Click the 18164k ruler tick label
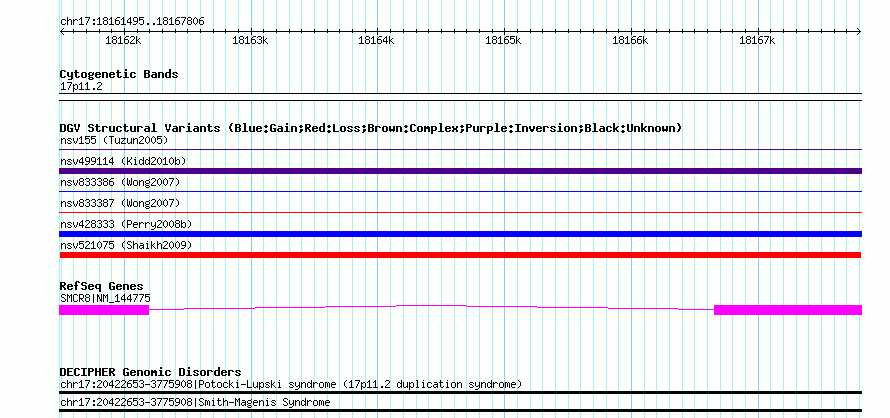 click(x=376, y=40)
